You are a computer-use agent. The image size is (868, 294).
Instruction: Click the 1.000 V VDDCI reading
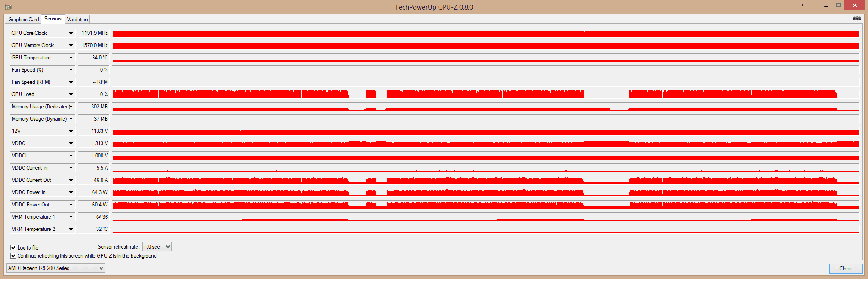(93, 156)
